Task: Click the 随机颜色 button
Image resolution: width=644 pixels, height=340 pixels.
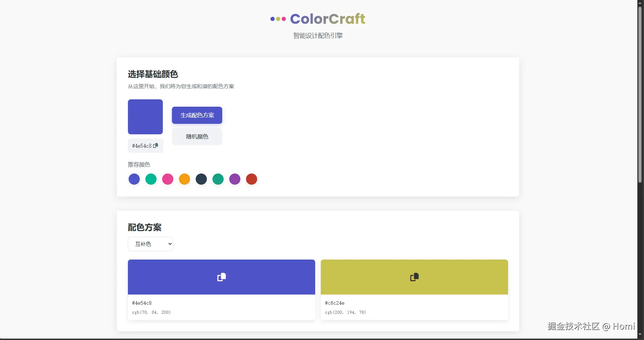Action: 197,136
